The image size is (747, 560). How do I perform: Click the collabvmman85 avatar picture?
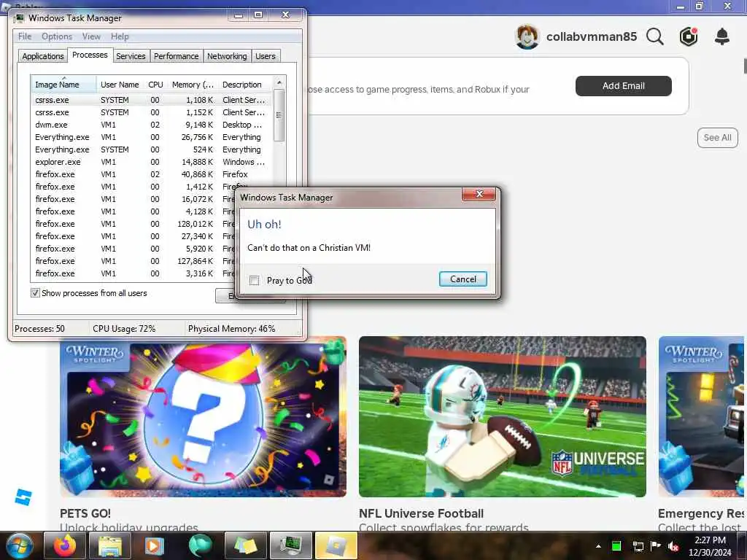[527, 36]
